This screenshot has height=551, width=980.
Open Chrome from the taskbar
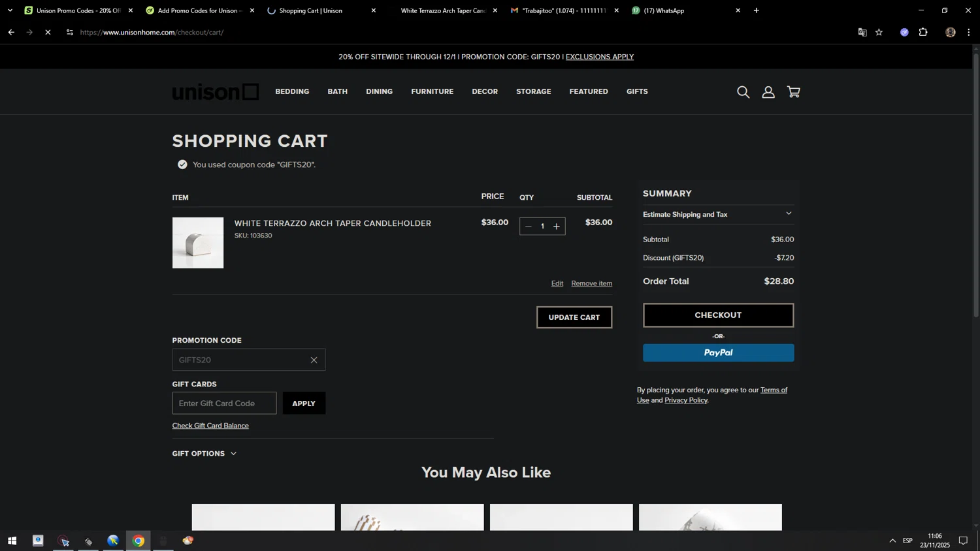click(139, 541)
